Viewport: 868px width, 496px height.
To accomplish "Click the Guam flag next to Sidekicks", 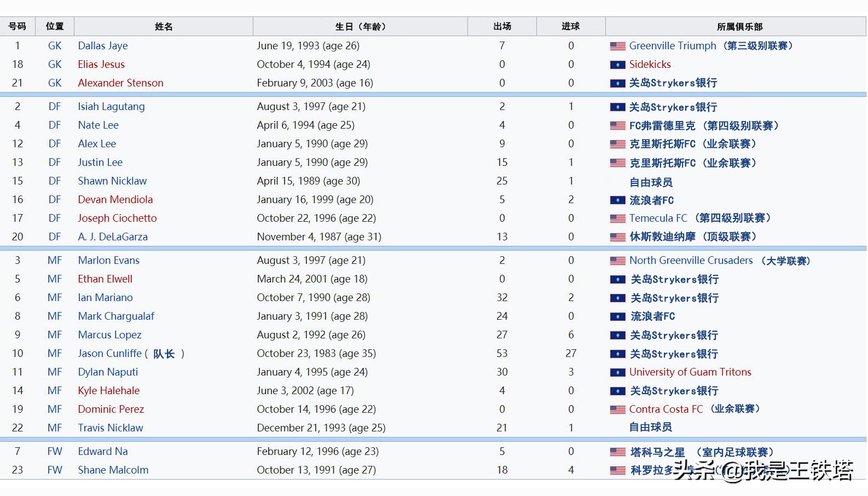I will click(617, 65).
